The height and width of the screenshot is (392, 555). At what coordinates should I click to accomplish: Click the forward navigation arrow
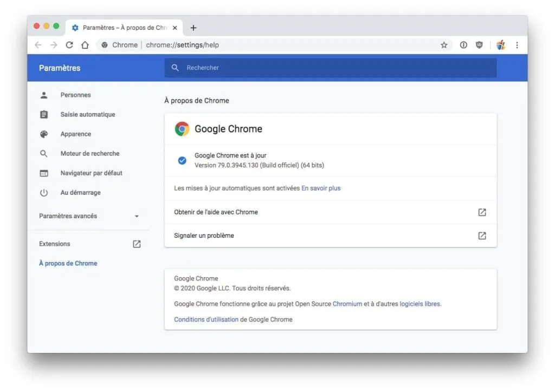click(x=54, y=45)
